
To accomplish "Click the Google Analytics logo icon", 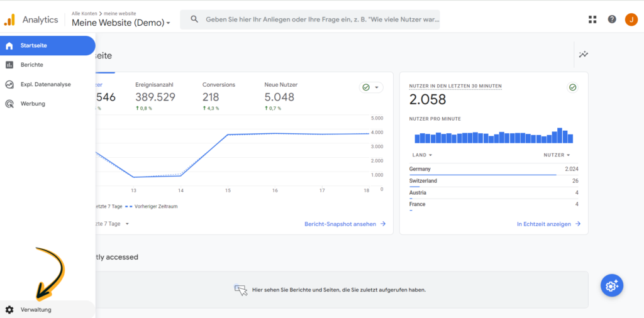I will (9, 19).
